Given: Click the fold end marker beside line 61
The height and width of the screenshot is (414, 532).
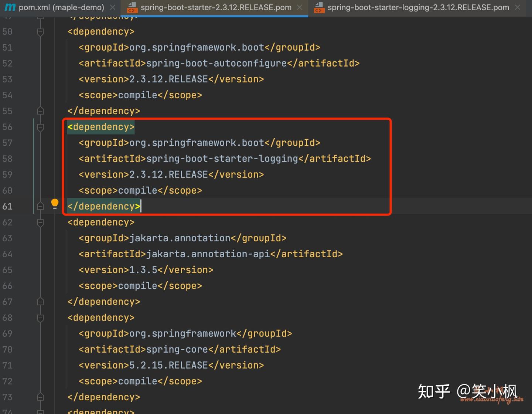Looking at the screenshot, I should pyautogui.click(x=40, y=206).
